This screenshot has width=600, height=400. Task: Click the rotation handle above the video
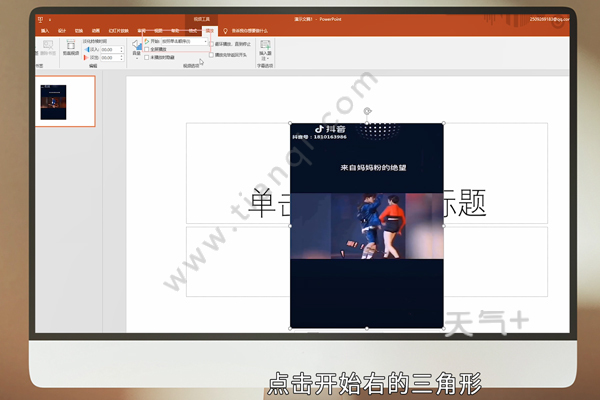[367, 111]
